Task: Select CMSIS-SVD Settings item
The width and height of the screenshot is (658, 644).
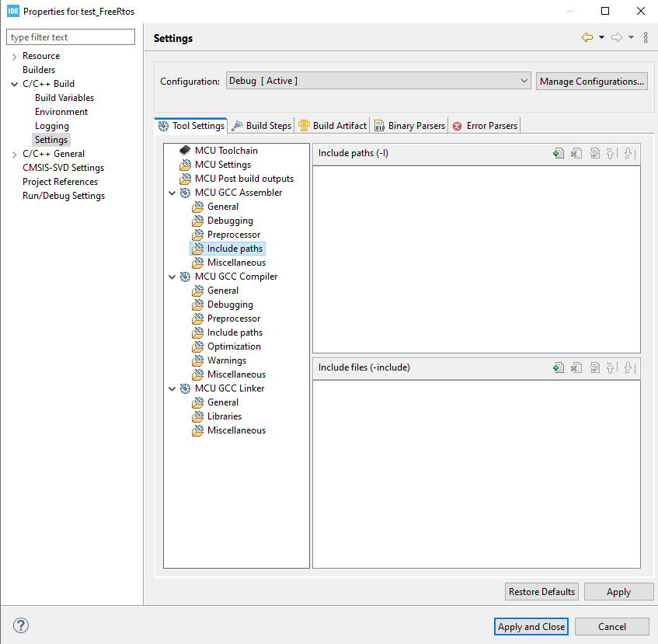Action: (63, 168)
